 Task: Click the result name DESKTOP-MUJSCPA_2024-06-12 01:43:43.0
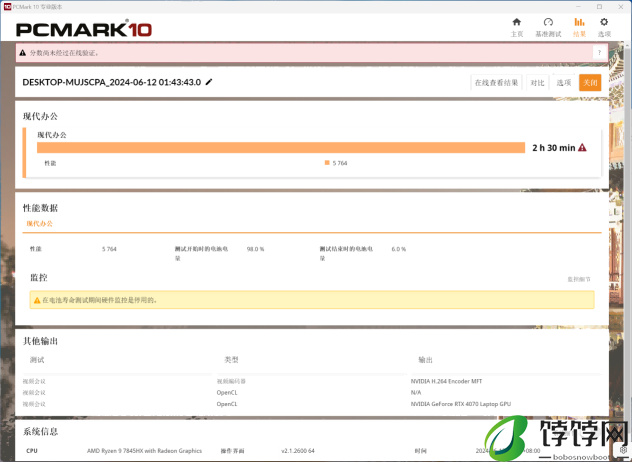click(x=112, y=82)
